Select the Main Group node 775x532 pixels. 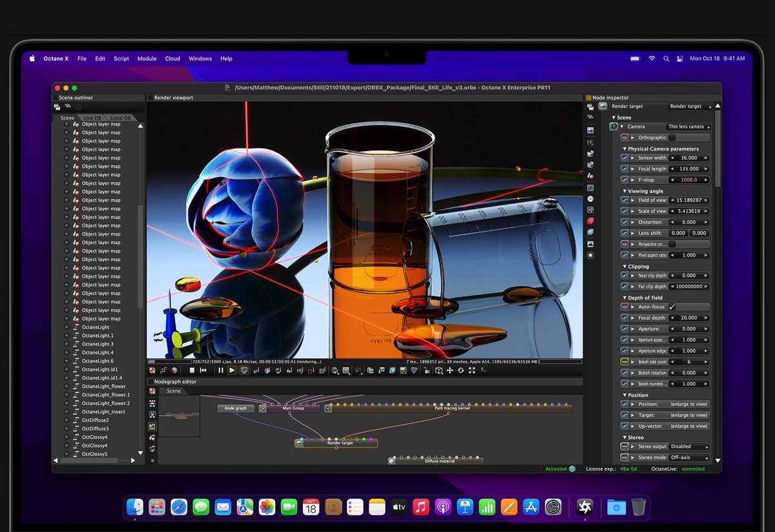pos(290,408)
